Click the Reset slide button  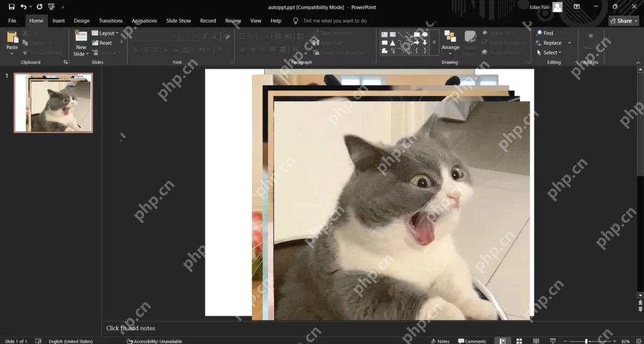(102, 43)
